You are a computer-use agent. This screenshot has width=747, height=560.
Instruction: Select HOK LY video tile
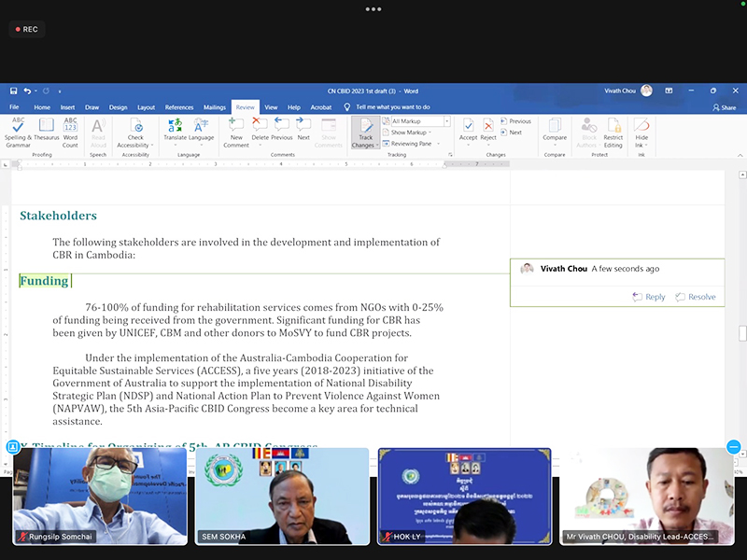464,497
